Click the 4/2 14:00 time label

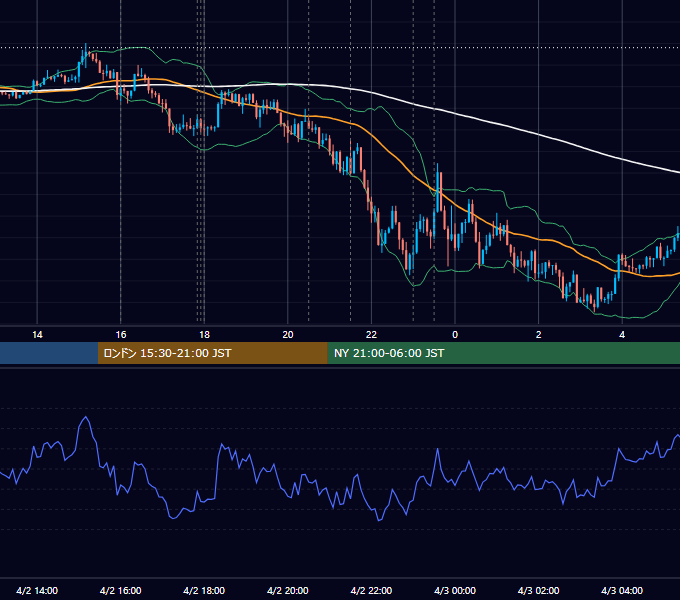click(x=37, y=590)
